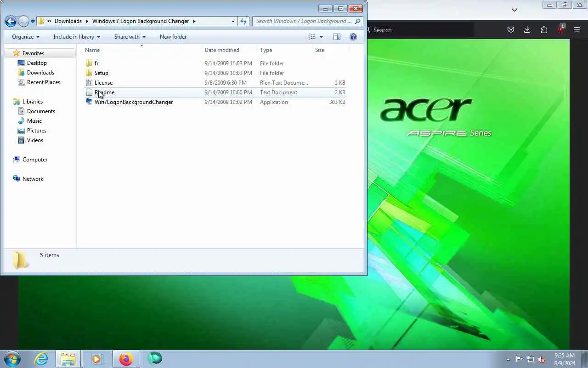
Task: Click Readme date 9/14/2009 10:00 PM
Action: [228, 92]
